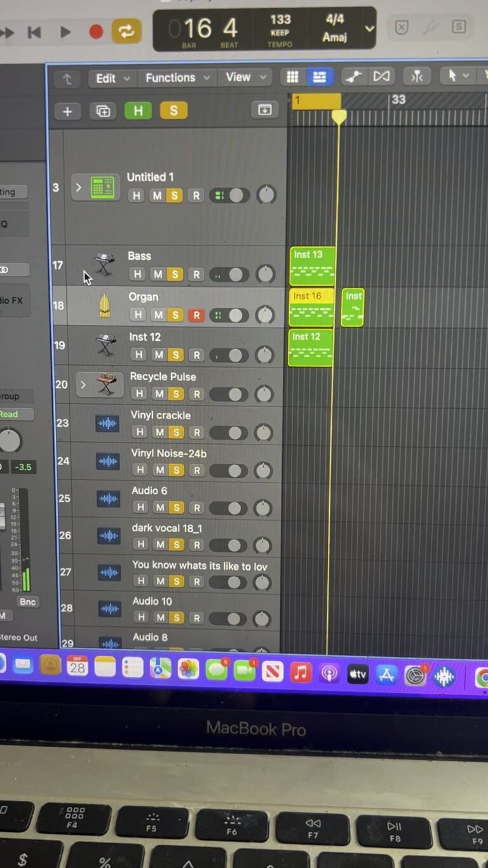The height and width of the screenshot is (868, 488).
Task: Go to beginning with transport button
Action: coord(34,32)
